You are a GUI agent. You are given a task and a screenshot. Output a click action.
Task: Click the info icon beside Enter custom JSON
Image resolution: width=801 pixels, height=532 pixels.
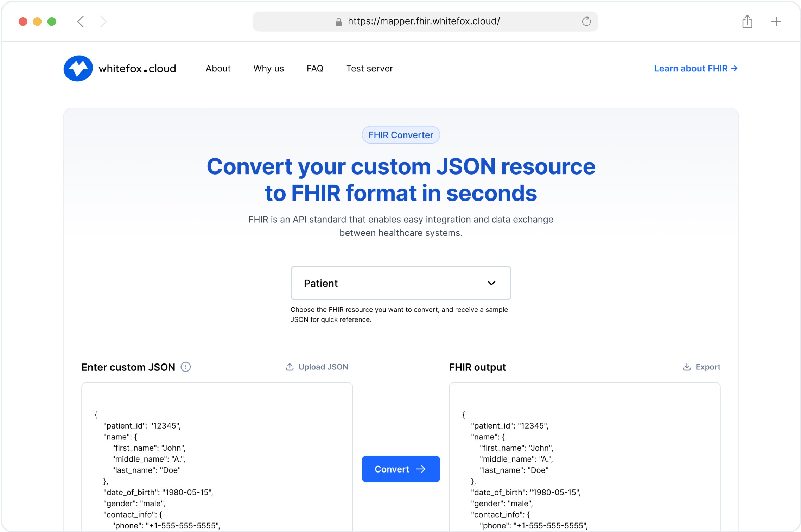186,367
